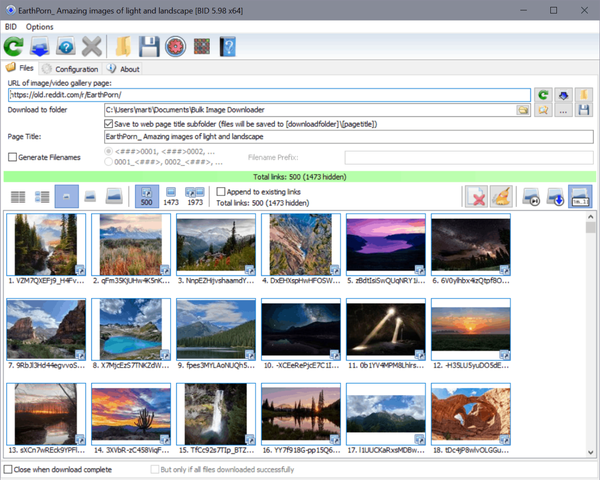This screenshot has width=600, height=480.
Task: Click the blue download arrow toolbar icon
Action: [41, 46]
